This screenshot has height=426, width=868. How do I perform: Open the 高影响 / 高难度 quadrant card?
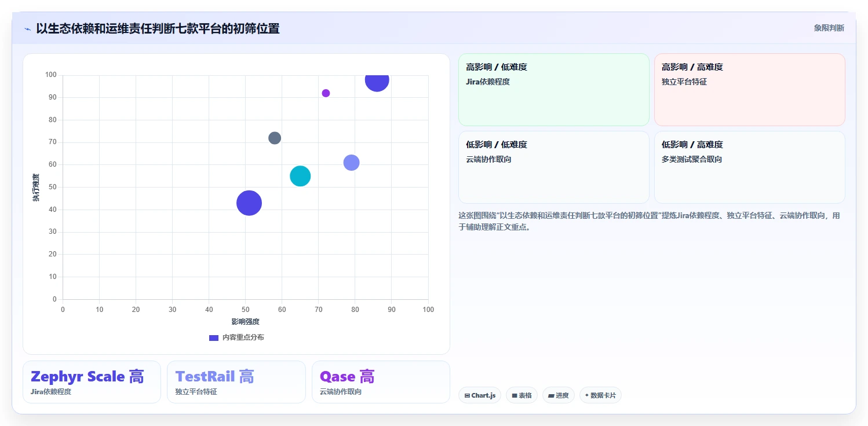[x=749, y=90]
